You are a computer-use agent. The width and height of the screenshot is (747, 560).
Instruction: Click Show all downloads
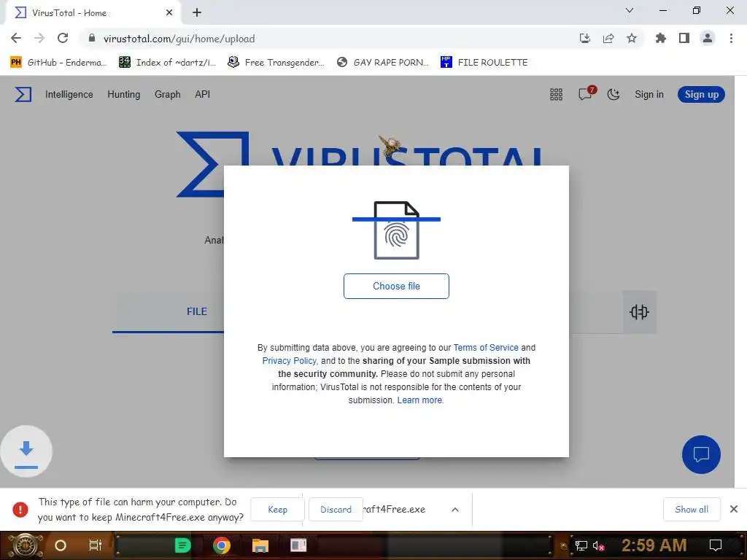point(692,510)
